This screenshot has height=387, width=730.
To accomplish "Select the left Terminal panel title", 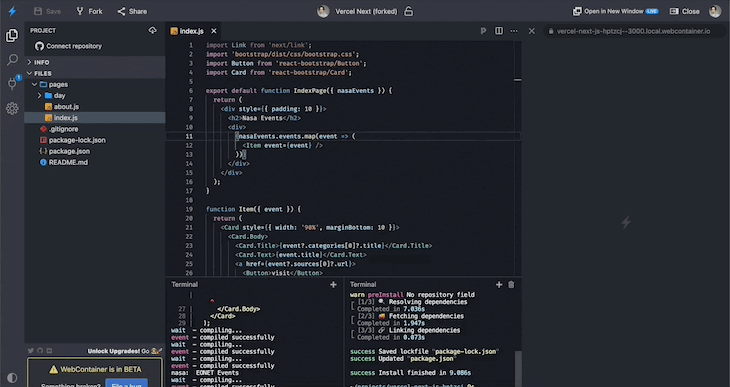I will pos(184,285).
